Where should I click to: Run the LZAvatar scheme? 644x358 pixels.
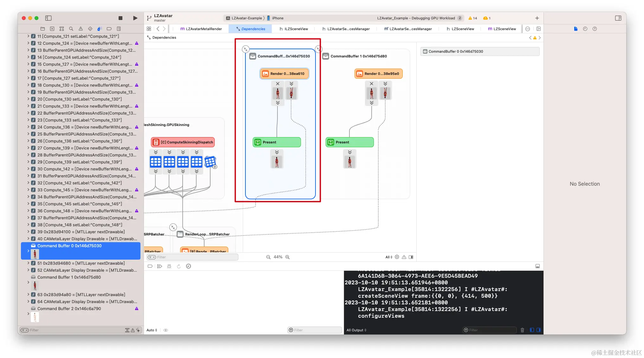(x=135, y=18)
